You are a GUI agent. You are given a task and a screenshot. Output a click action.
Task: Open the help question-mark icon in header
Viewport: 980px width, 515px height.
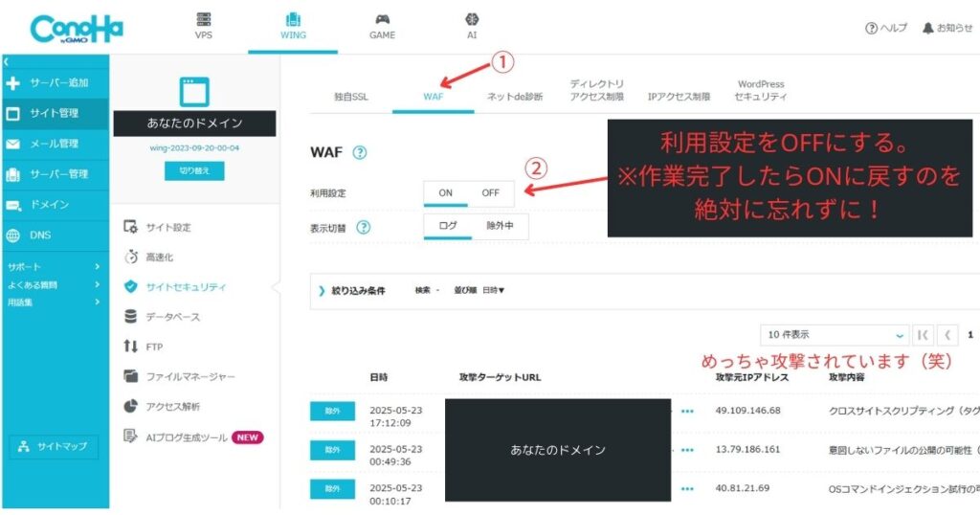point(871,28)
